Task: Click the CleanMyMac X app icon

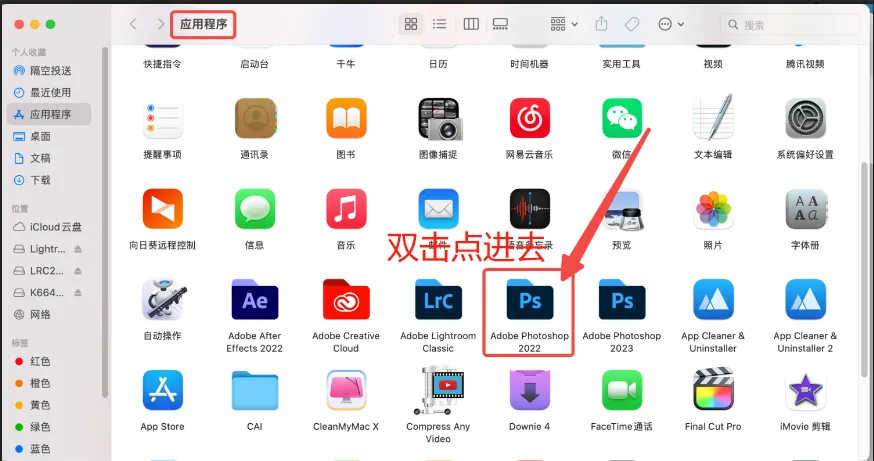Action: coord(346,390)
